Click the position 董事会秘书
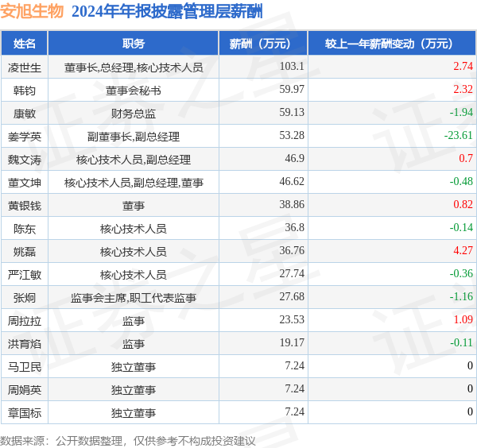 click(x=134, y=91)
